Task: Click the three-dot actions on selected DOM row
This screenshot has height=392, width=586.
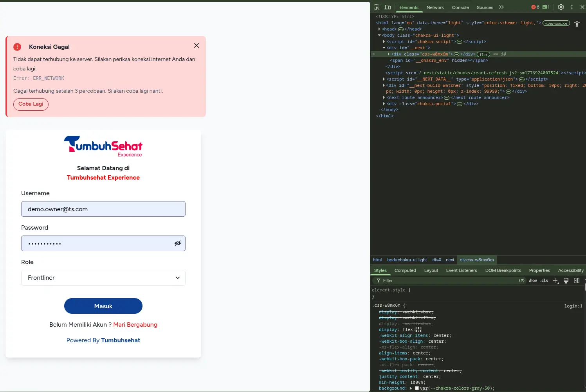Action: (x=373, y=54)
